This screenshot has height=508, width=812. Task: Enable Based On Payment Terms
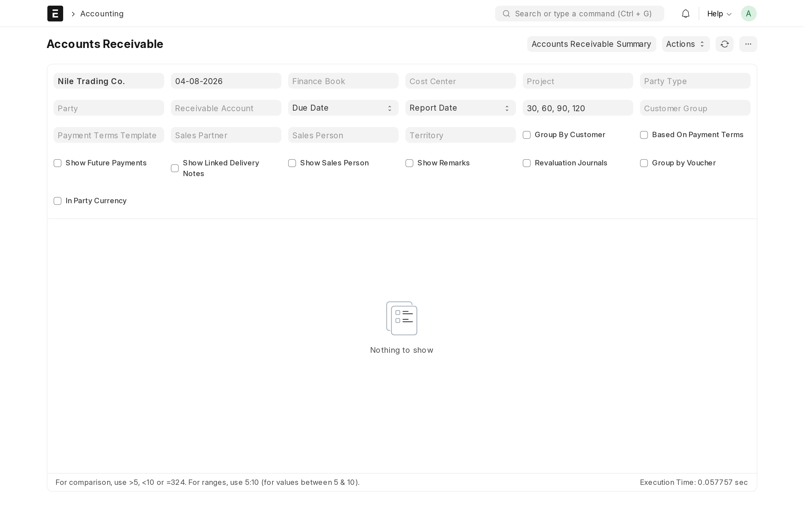[644, 135]
